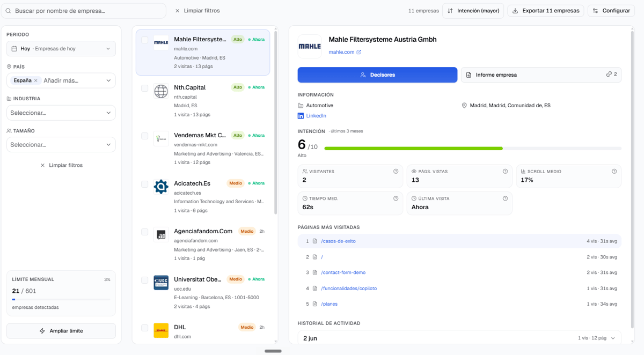Remove the España country tag
Viewport: 644px width, 355px height.
point(36,80)
